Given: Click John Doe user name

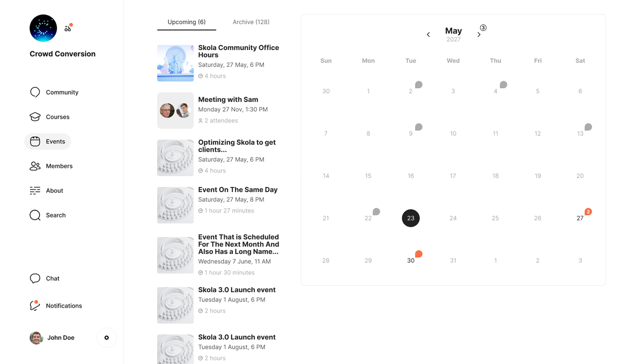Looking at the screenshot, I should [61, 338].
